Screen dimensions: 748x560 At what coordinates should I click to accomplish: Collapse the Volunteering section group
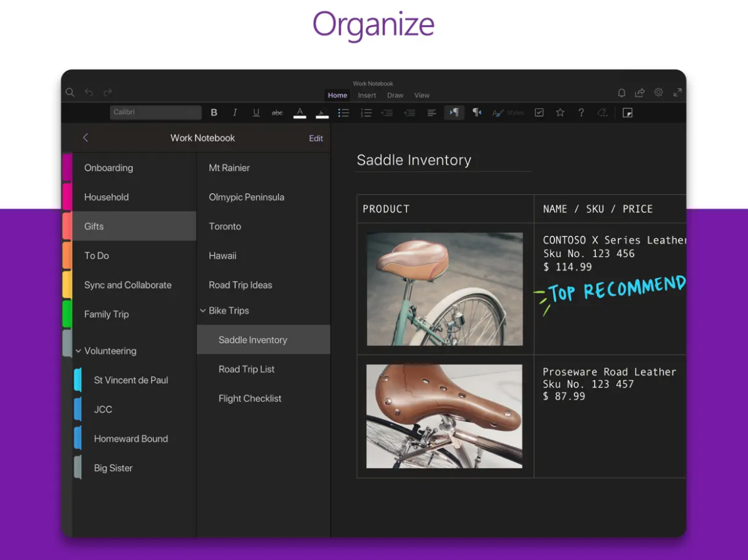(x=78, y=351)
